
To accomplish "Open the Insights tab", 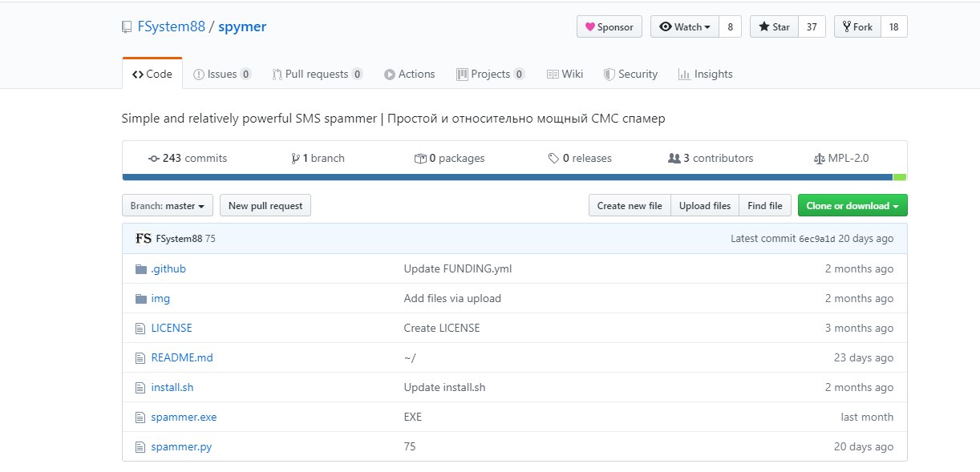I will [x=705, y=74].
